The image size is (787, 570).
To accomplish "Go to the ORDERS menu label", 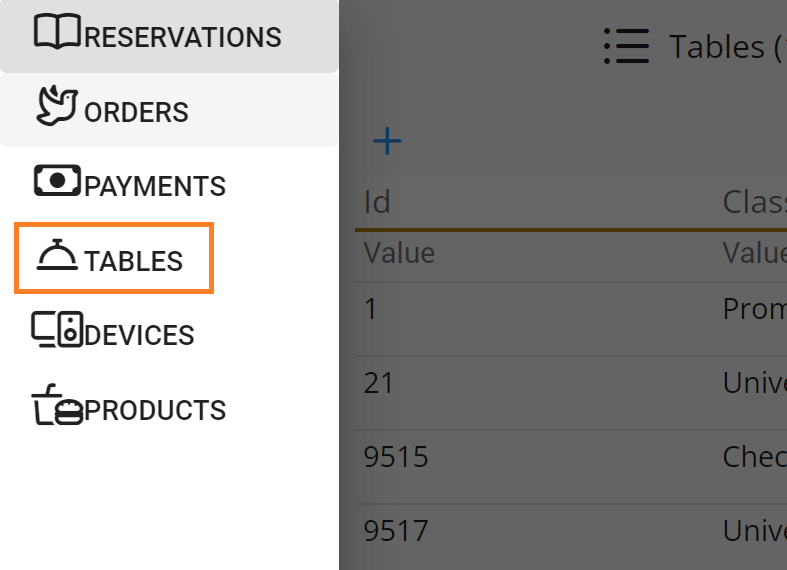I will tap(136, 112).
